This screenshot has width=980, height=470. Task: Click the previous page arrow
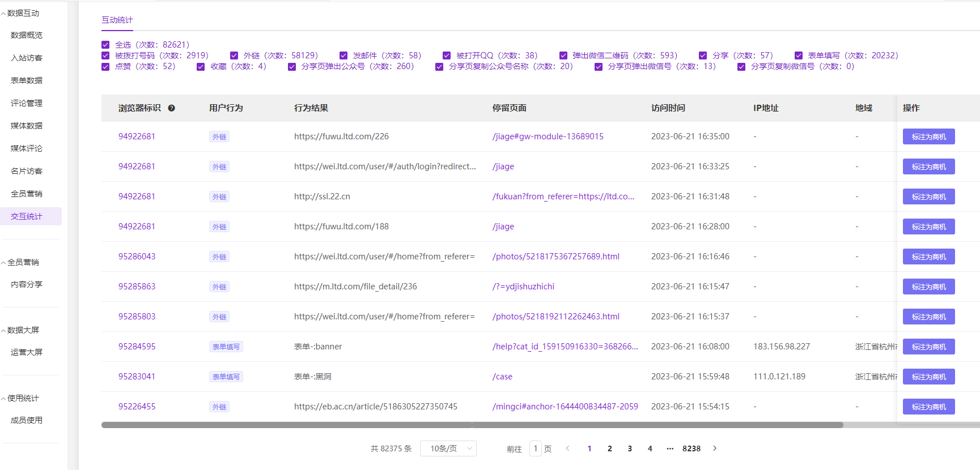click(567, 448)
